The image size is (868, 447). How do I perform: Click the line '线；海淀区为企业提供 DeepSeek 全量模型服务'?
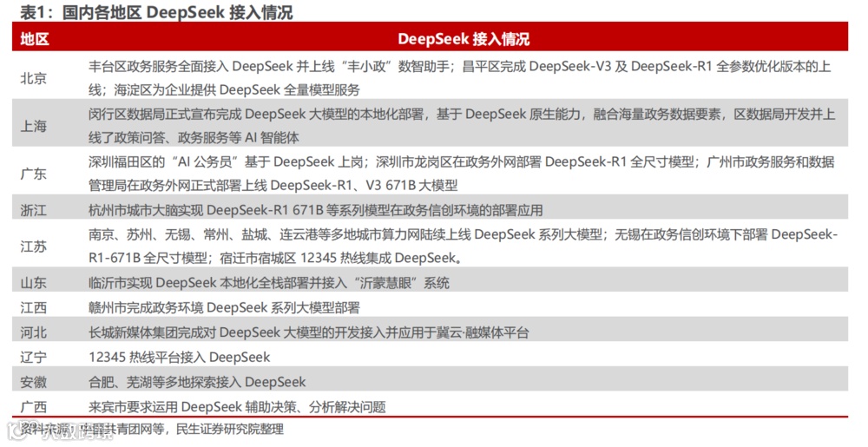coord(224,89)
